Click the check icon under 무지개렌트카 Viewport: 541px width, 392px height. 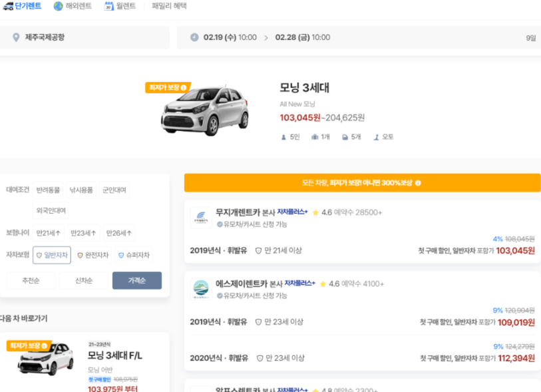[x=220, y=224]
